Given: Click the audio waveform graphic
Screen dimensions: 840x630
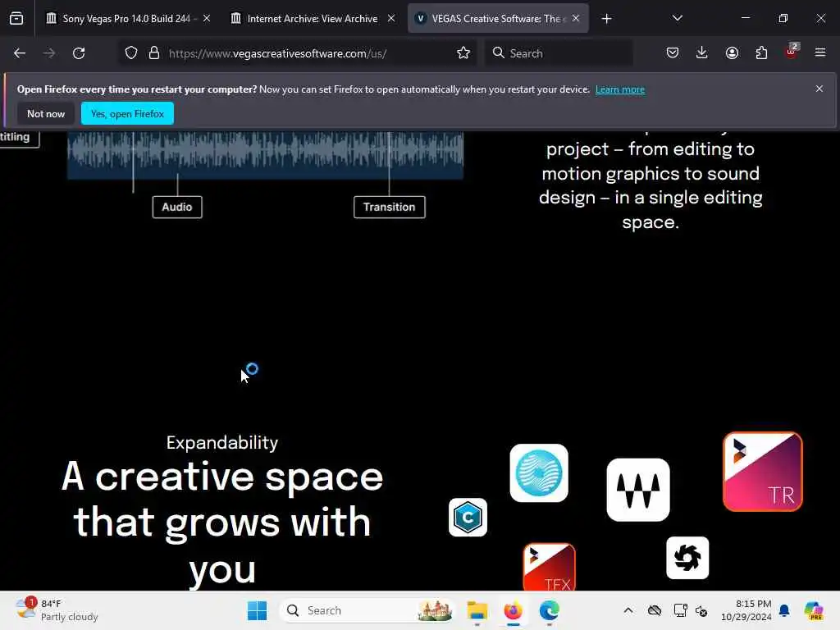Looking at the screenshot, I should [x=265, y=154].
